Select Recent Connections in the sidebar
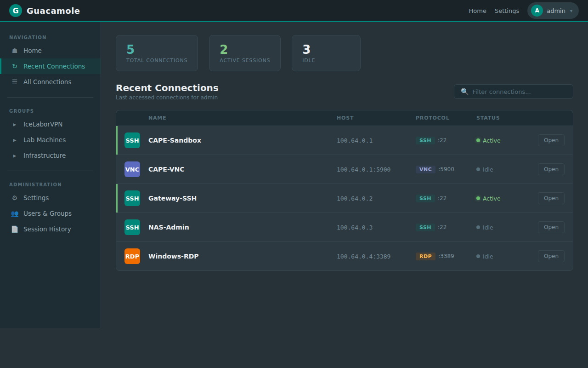 [x=50, y=66]
